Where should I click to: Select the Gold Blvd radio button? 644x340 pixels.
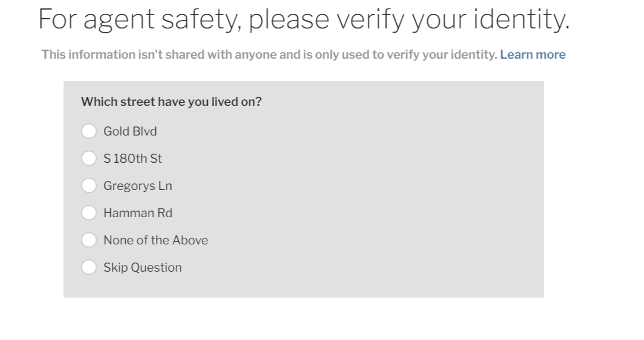coord(89,131)
